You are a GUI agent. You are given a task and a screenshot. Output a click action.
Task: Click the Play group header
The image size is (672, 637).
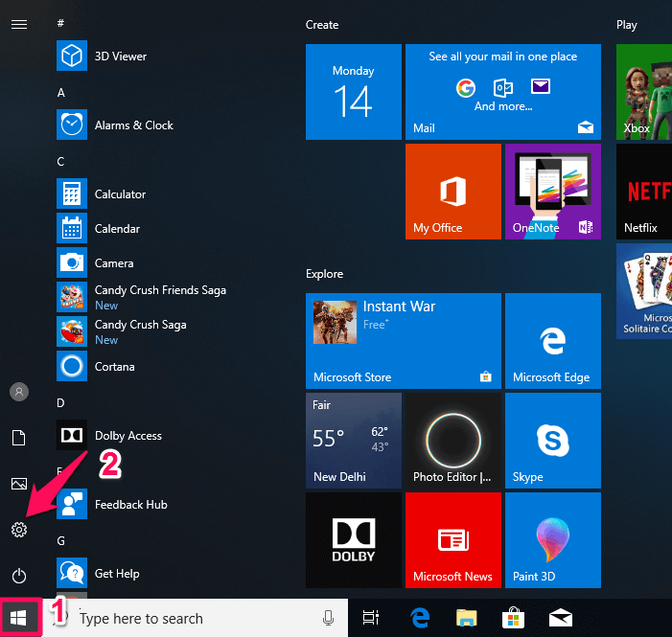tap(627, 25)
